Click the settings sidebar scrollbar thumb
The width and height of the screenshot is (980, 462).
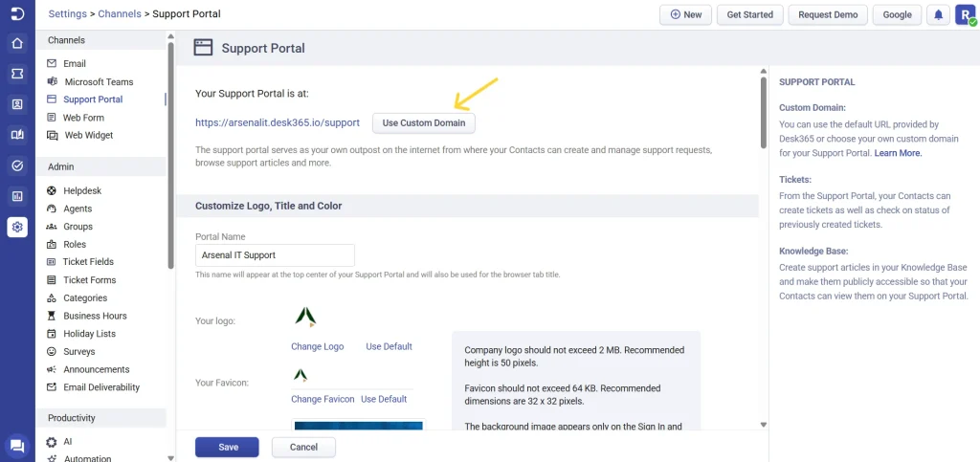point(170,156)
